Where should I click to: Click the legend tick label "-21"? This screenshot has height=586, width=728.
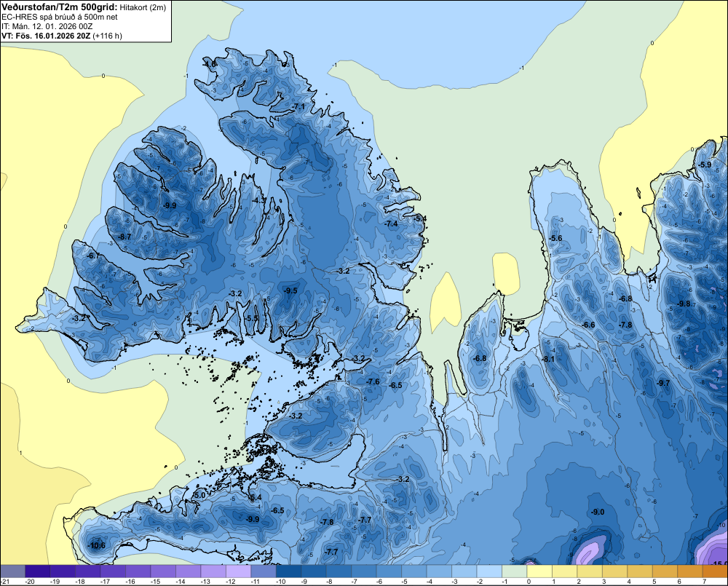point(5,582)
